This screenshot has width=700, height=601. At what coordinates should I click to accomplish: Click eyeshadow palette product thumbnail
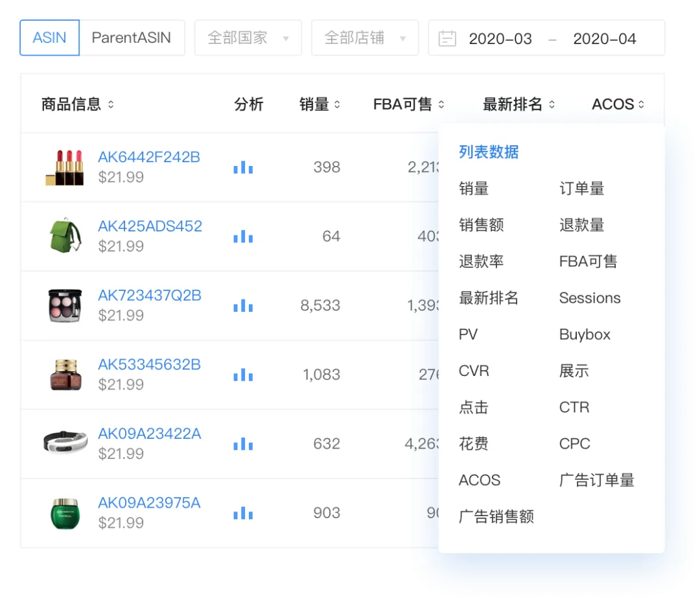[x=65, y=305]
